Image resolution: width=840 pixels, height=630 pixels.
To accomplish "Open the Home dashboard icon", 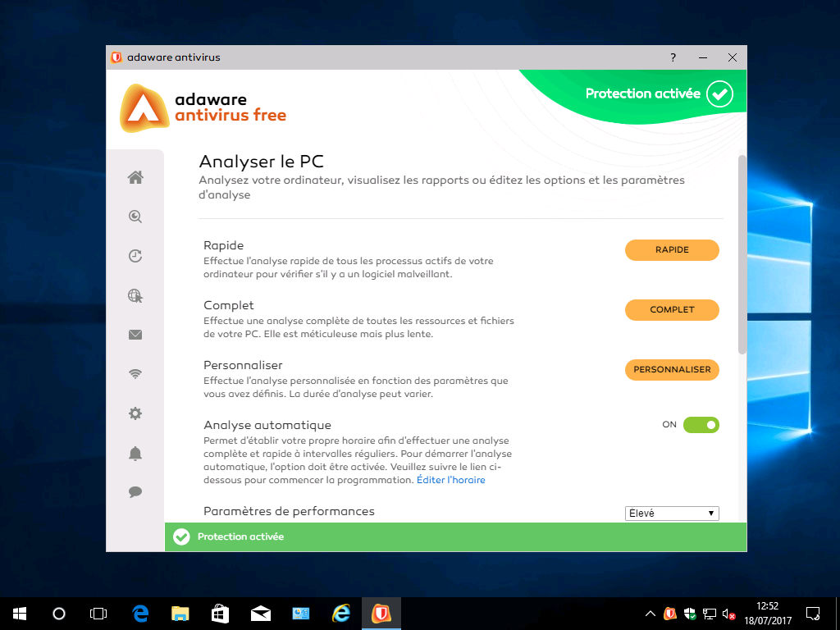I will point(135,176).
